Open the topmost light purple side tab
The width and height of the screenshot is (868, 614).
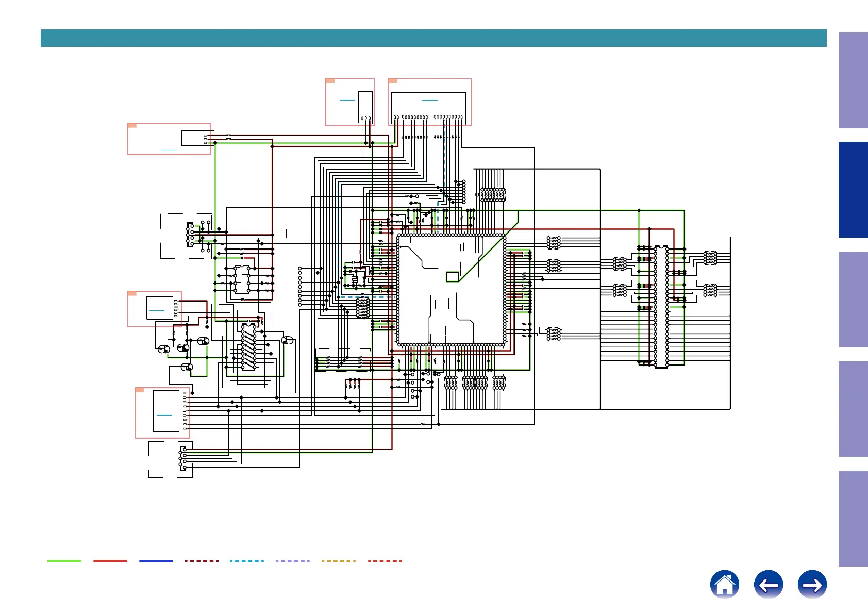853,80
